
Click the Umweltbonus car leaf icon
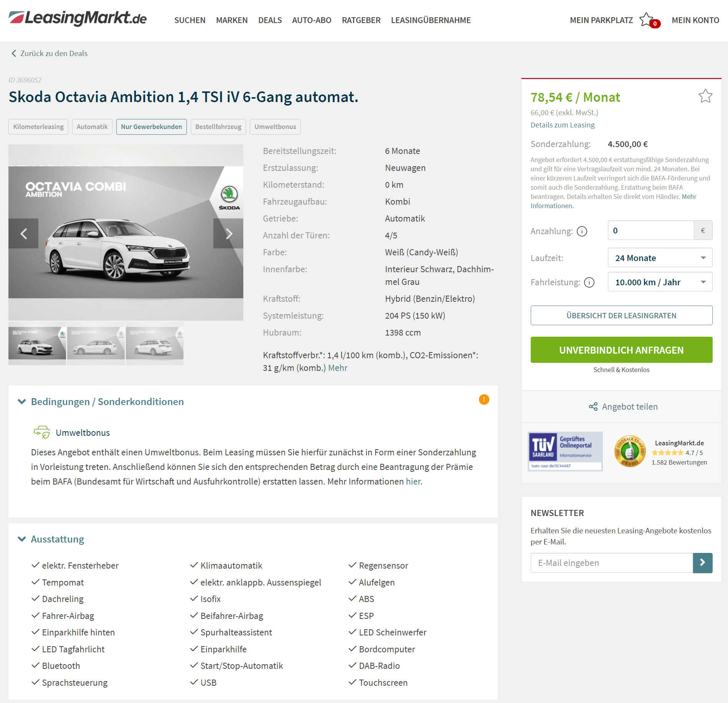42,432
